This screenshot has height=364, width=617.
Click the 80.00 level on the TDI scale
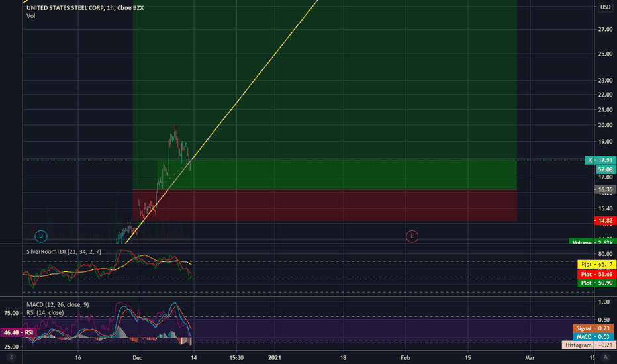(x=605, y=254)
